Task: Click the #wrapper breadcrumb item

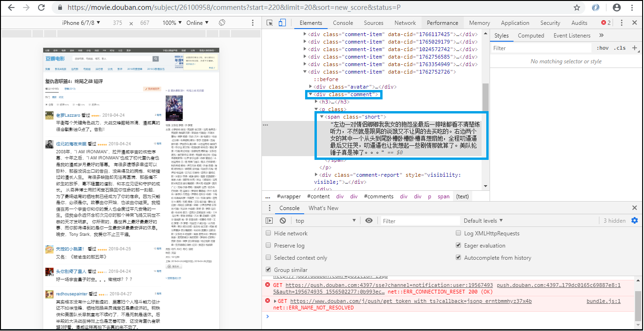Action: (x=289, y=196)
